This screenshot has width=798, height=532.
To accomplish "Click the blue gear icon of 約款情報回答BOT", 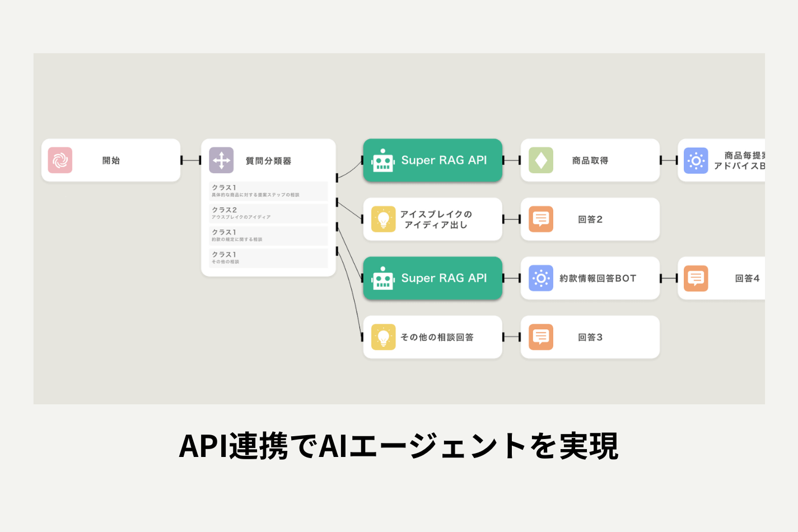I will point(541,278).
